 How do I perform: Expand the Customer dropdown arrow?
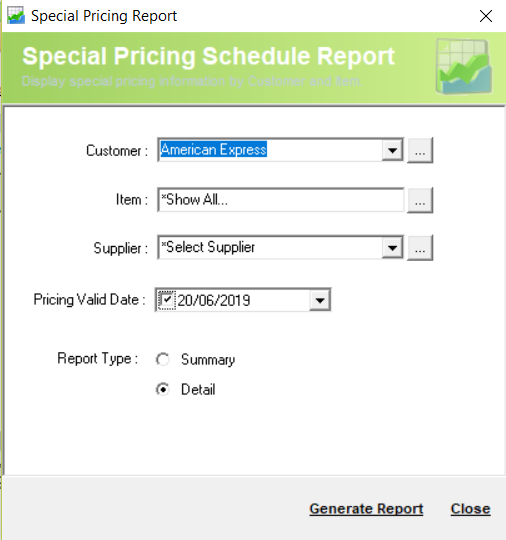pos(392,150)
